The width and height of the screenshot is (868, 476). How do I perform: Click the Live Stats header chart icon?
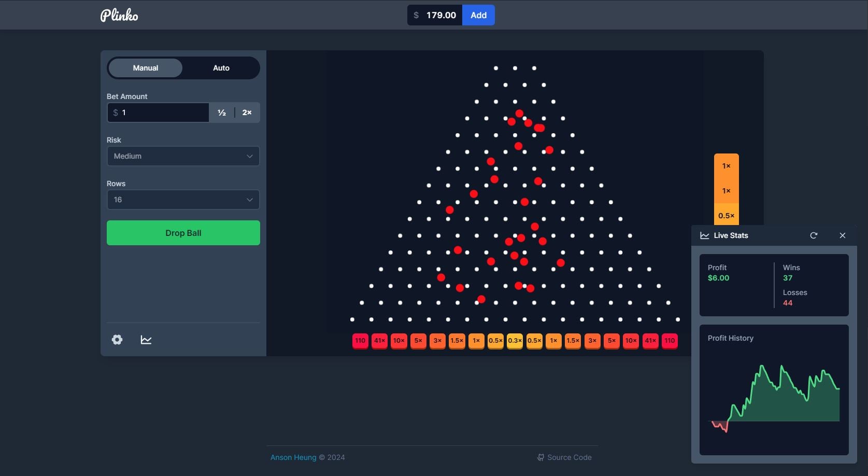tap(705, 235)
